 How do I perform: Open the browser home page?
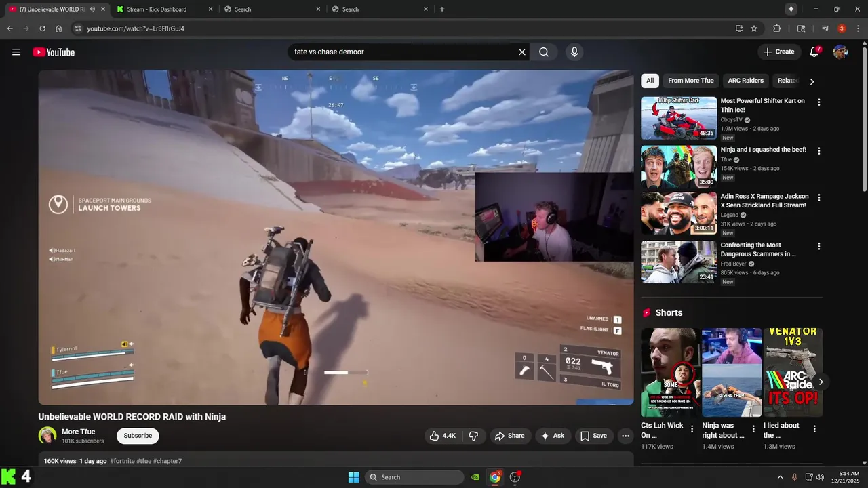tap(59, 28)
